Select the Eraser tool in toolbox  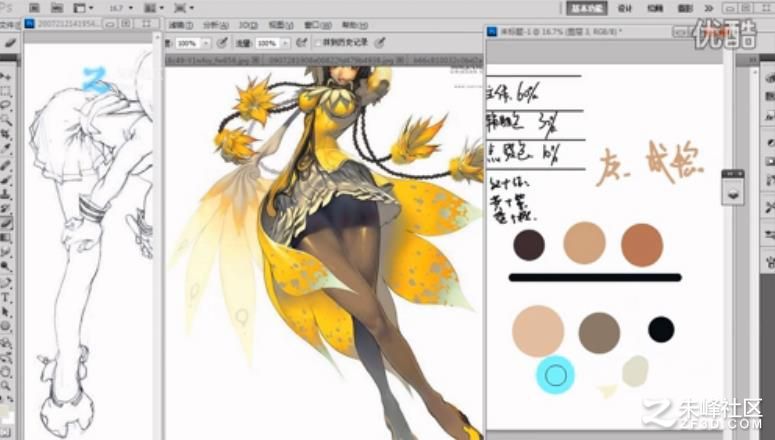tap(6, 223)
